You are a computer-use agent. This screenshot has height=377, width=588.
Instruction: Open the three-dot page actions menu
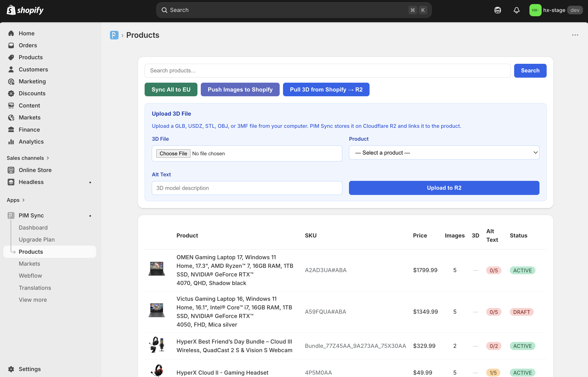[575, 35]
